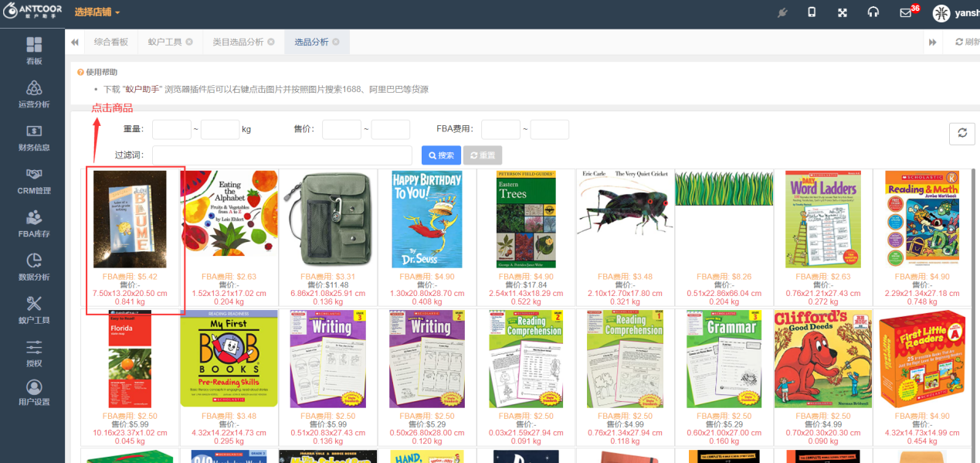
Task: Close the 蚁户工具 tab
Action: [x=189, y=42]
